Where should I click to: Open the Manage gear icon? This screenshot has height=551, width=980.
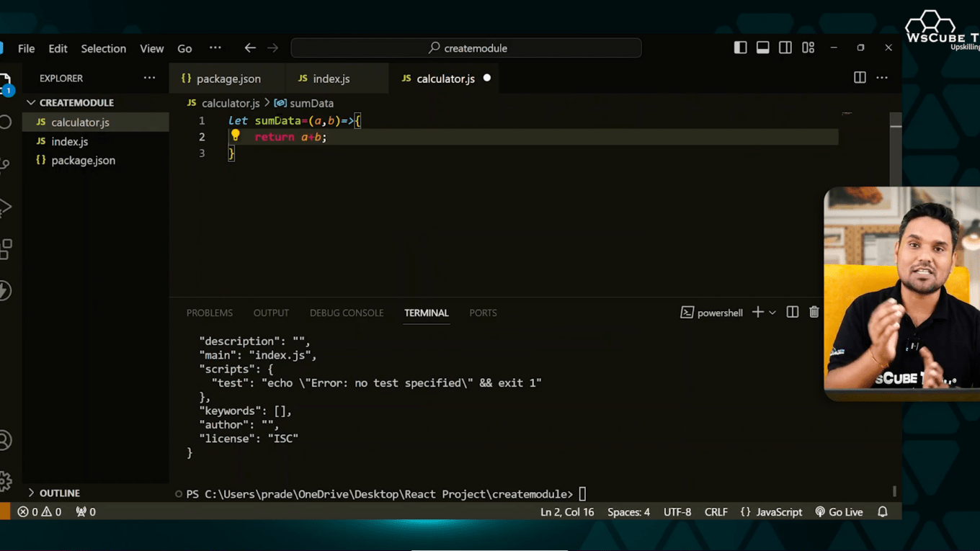point(6,480)
